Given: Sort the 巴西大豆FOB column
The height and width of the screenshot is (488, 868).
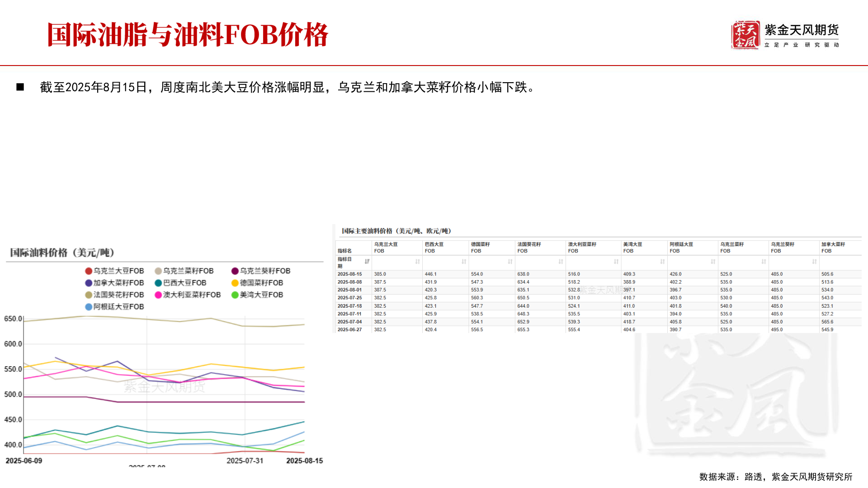Looking at the screenshot, I should point(463,261).
